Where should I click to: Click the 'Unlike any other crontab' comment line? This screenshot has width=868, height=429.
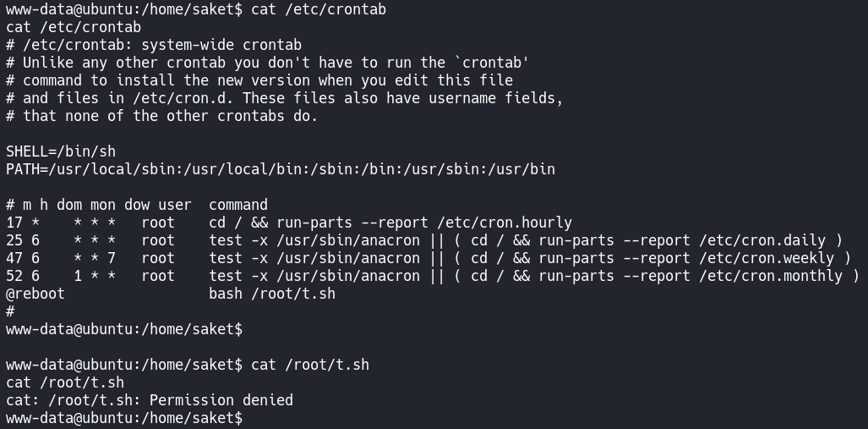(267, 63)
